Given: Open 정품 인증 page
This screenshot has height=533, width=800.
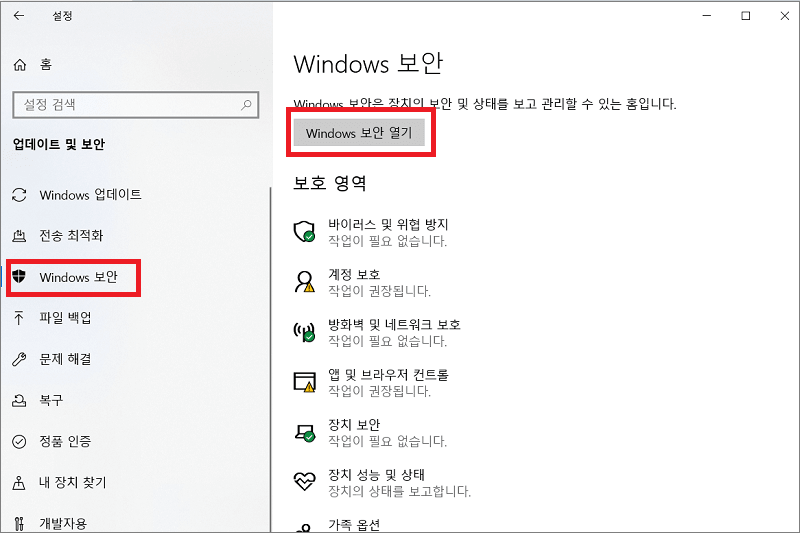Looking at the screenshot, I should [x=65, y=441].
